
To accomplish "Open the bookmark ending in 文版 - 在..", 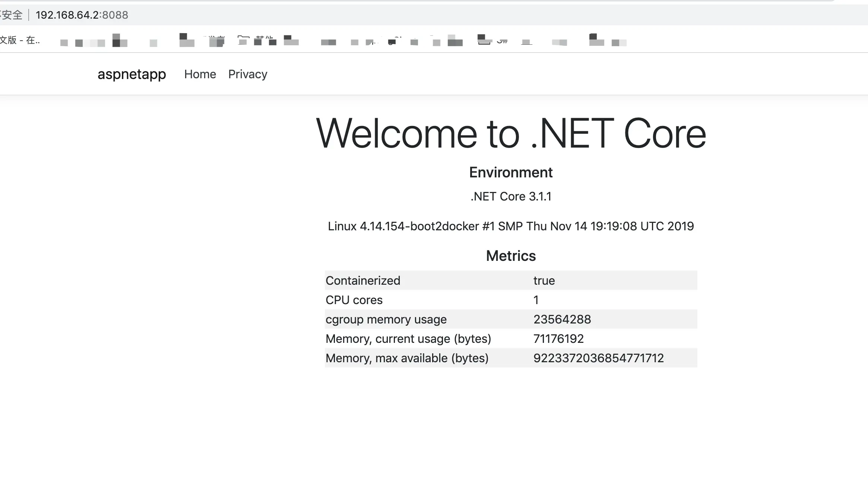I will (20, 40).
